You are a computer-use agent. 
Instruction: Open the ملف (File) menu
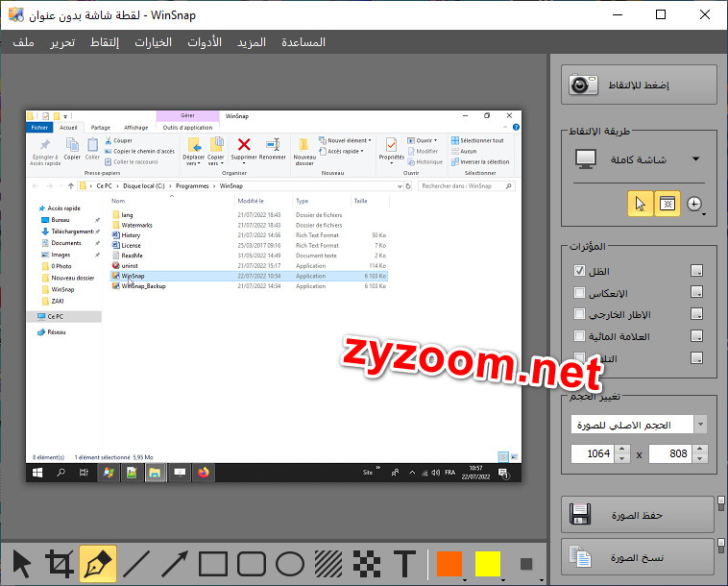point(23,42)
